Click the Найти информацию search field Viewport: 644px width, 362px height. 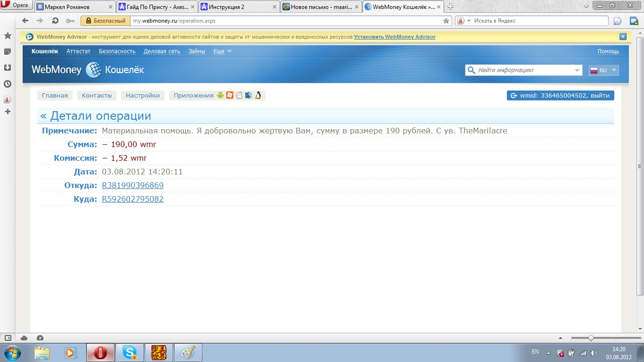pyautogui.click(x=523, y=70)
